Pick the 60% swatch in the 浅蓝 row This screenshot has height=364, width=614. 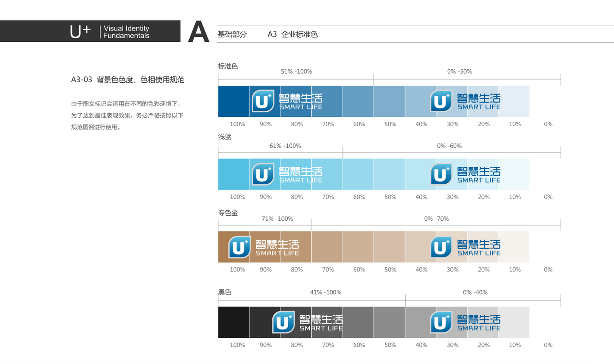click(x=358, y=174)
